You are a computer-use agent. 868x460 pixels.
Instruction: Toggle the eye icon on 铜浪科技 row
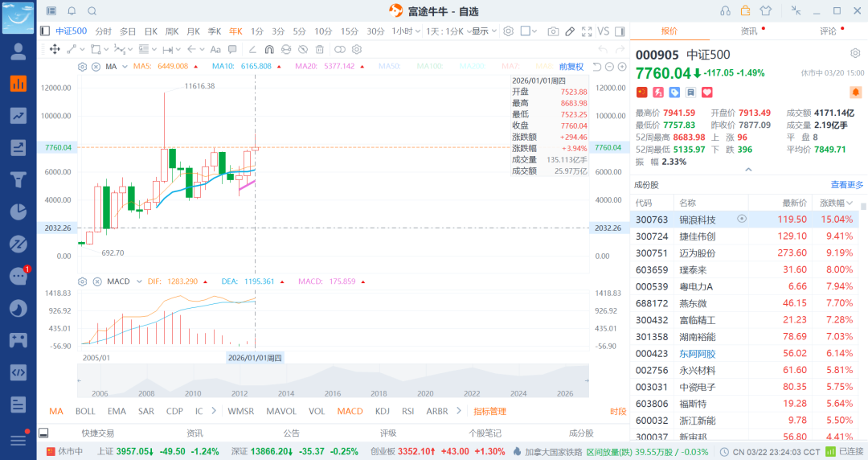pyautogui.click(x=742, y=219)
